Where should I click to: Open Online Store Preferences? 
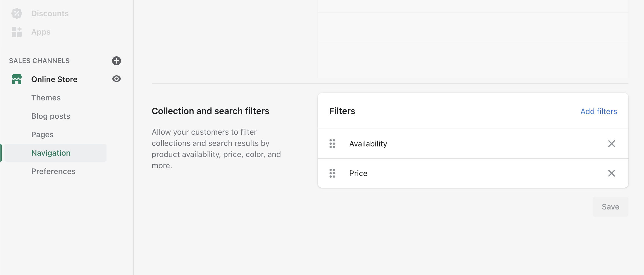(x=54, y=171)
